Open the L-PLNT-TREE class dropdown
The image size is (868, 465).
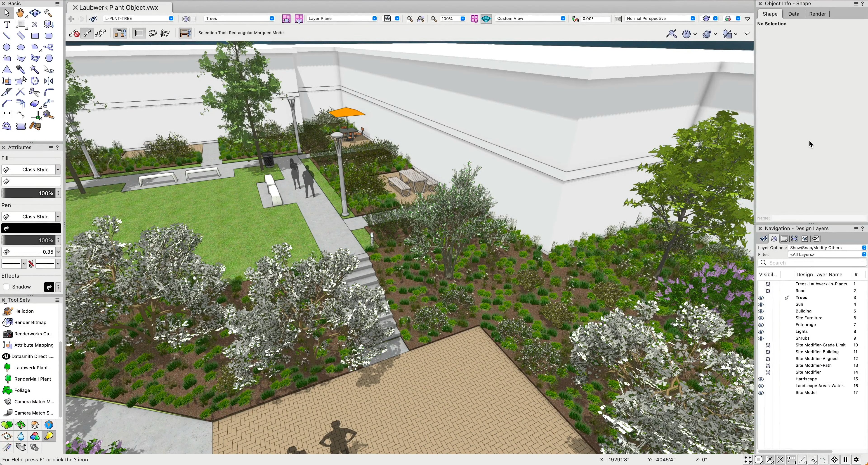(x=138, y=19)
